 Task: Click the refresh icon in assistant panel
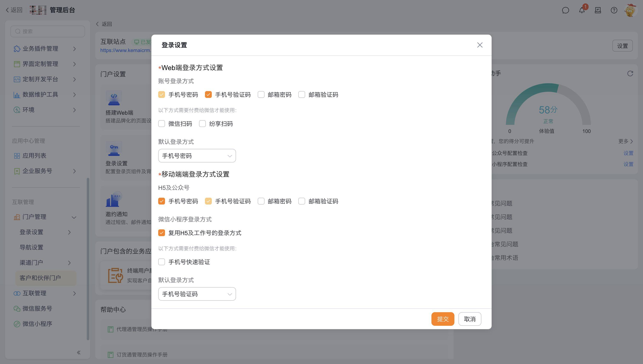click(630, 73)
